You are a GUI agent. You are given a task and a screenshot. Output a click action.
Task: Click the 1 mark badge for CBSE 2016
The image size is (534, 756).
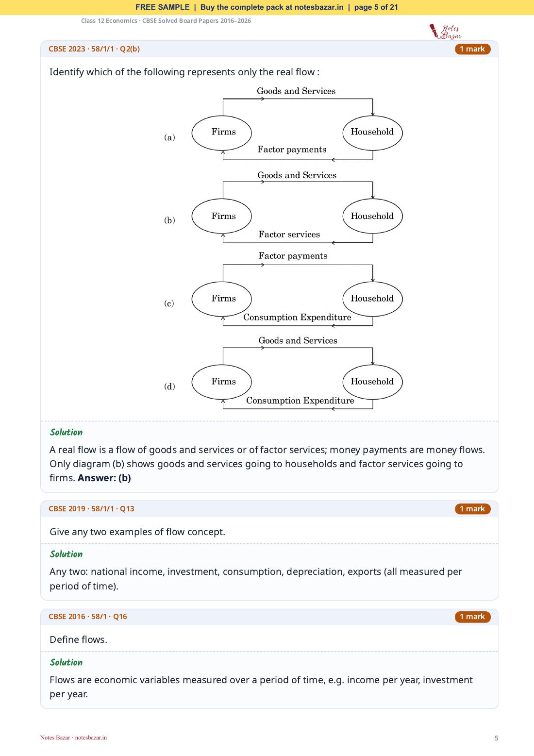point(472,617)
